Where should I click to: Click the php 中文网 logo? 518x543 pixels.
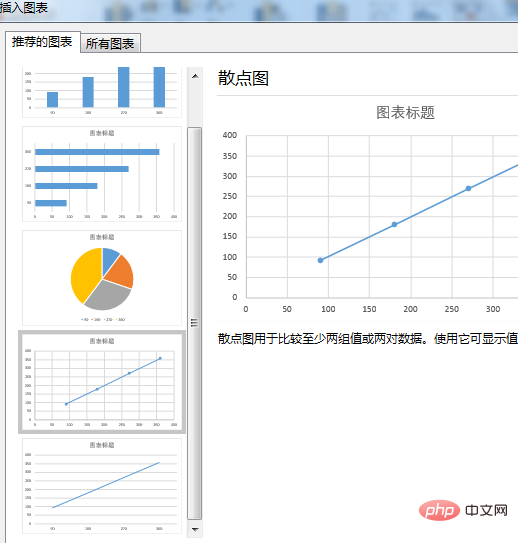click(463, 510)
